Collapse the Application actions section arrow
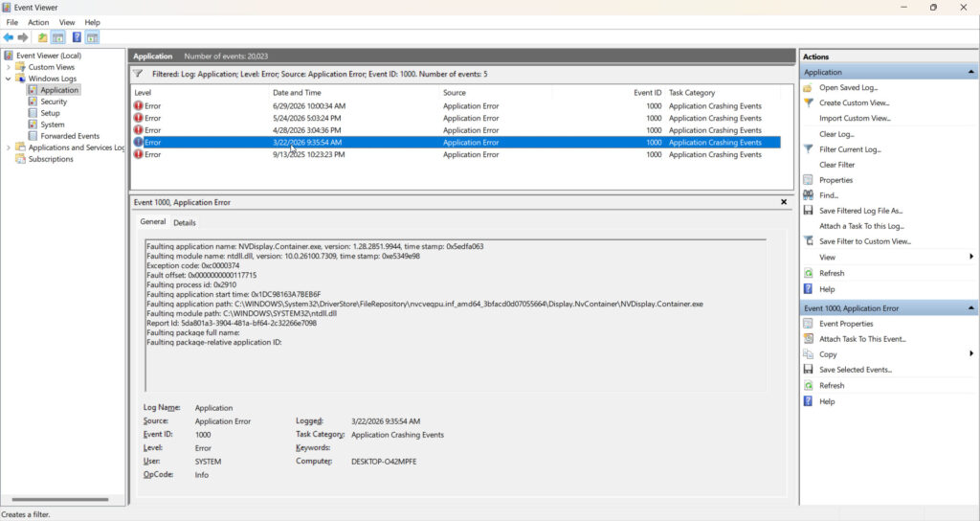980x521 pixels. (970, 73)
